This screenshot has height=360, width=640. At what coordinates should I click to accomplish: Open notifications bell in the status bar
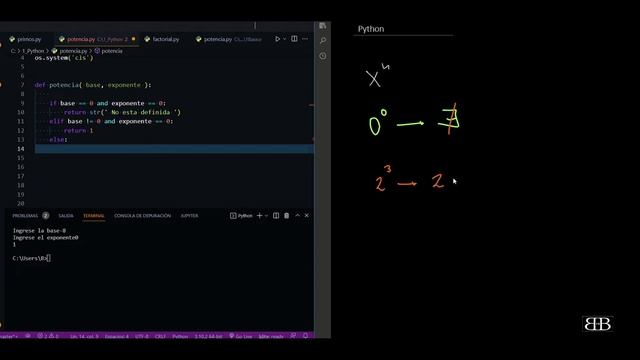coord(305,336)
